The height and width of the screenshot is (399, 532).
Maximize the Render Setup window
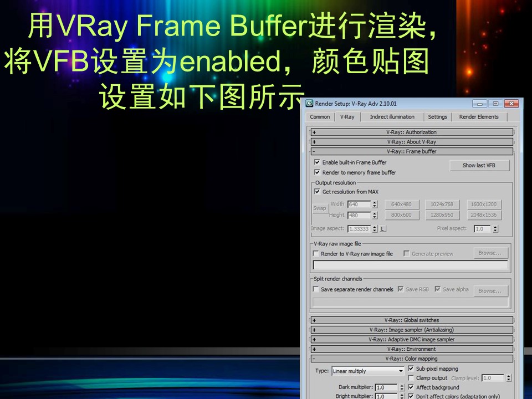click(495, 104)
